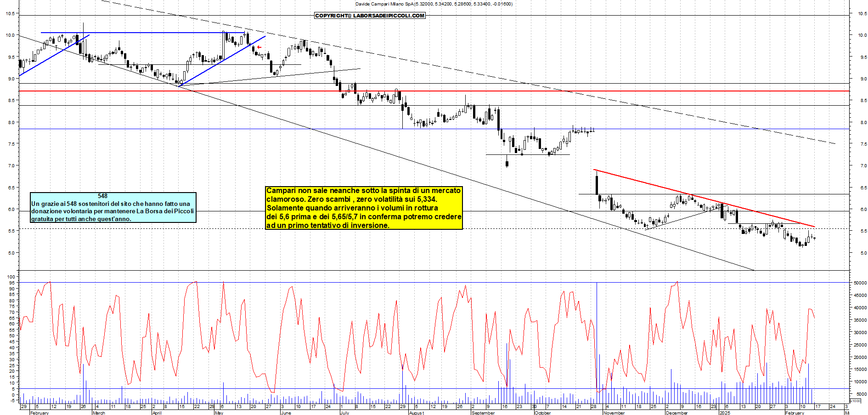Click the '8.5' label on left price axis
Viewport: 868px width, 415px height.
coord(11,100)
